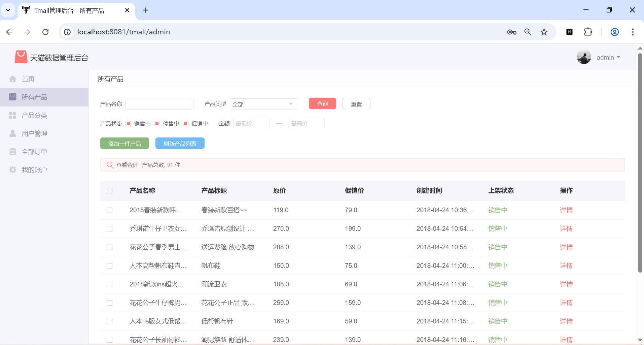
Task: Click the browser address bar URL
Action: pos(123,32)
